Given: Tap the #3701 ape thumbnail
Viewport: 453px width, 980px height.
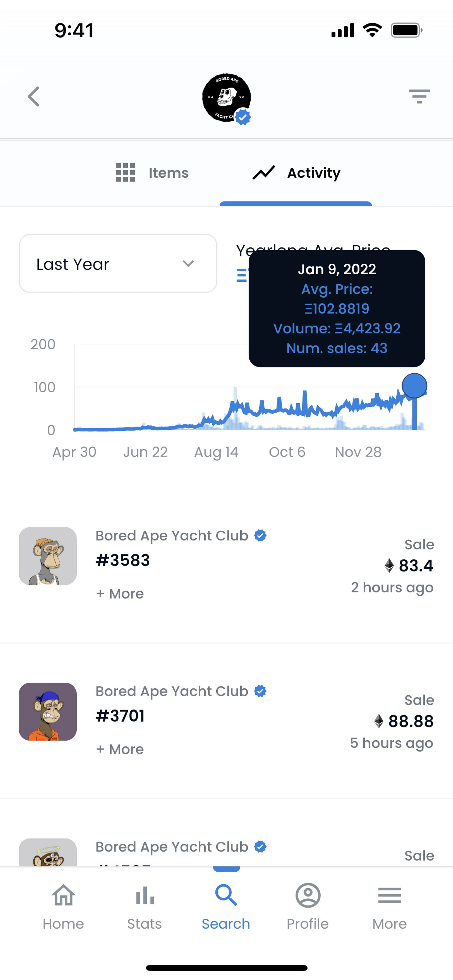Looking at the screenshot, I should (48, 712).
